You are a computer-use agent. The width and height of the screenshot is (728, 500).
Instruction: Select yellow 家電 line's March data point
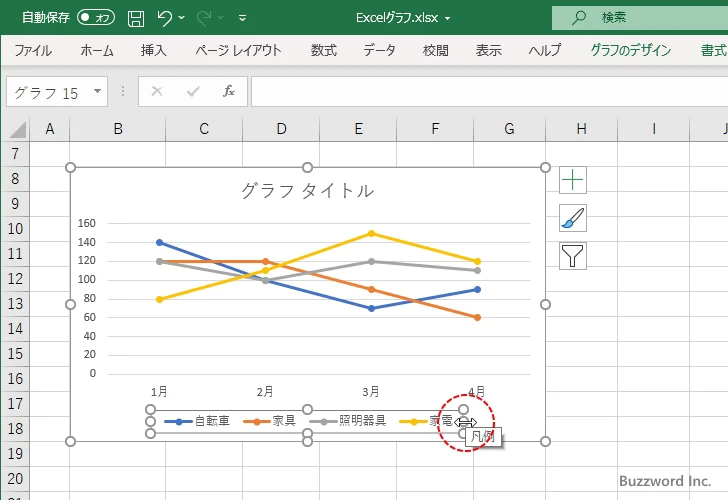coord(371,234)
